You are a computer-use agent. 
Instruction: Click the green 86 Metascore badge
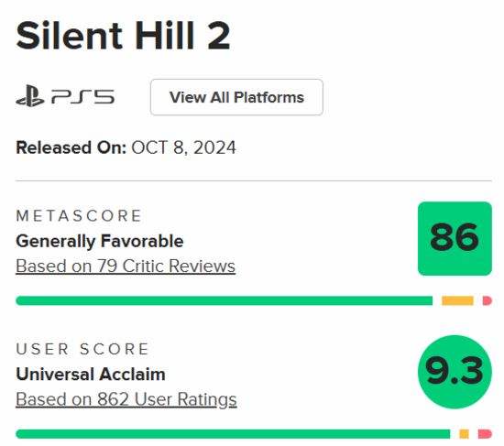(x=455, y=238)
